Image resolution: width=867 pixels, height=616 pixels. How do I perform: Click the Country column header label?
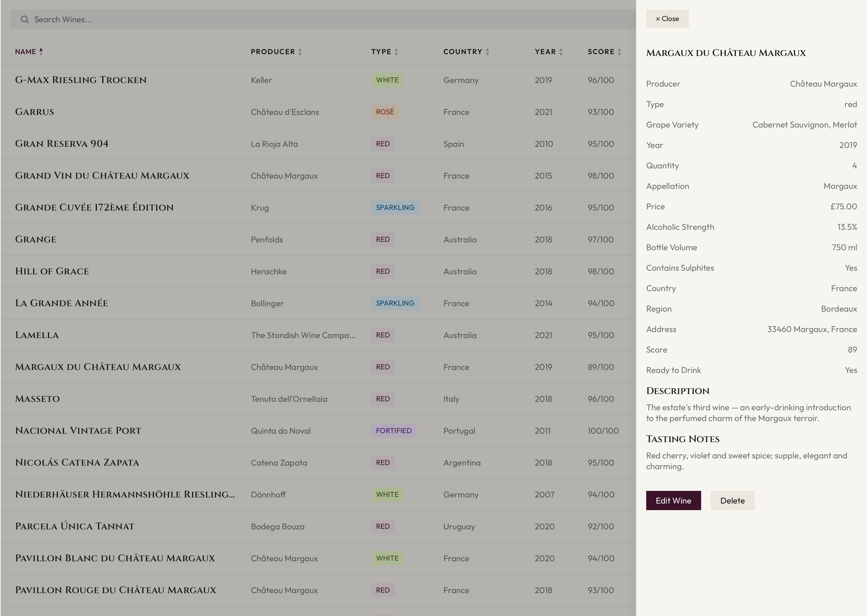(x=463, y=52)
